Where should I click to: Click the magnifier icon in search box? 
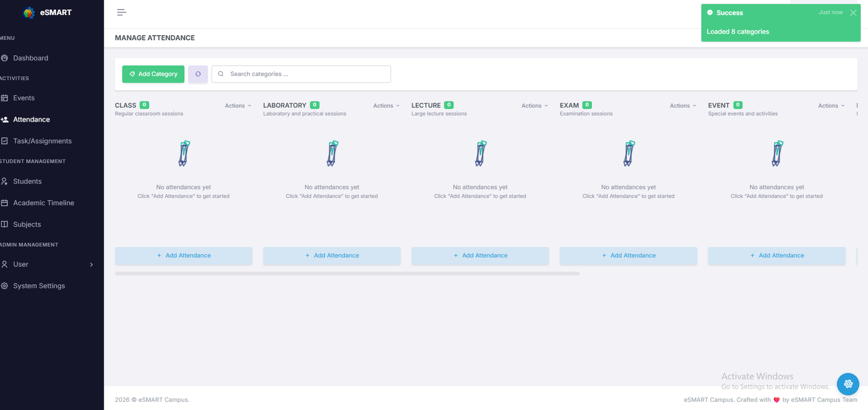coord(221,74)
